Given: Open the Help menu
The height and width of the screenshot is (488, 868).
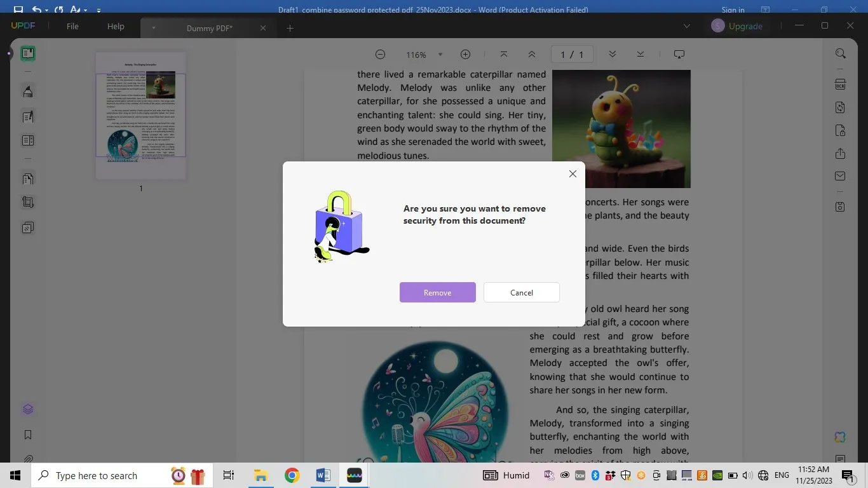Looking at the screenshot, I should (x=115, y=26).
